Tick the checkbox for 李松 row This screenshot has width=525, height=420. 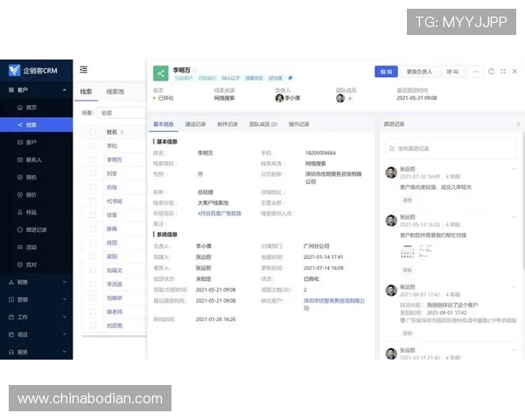click(x=92, y=146)
